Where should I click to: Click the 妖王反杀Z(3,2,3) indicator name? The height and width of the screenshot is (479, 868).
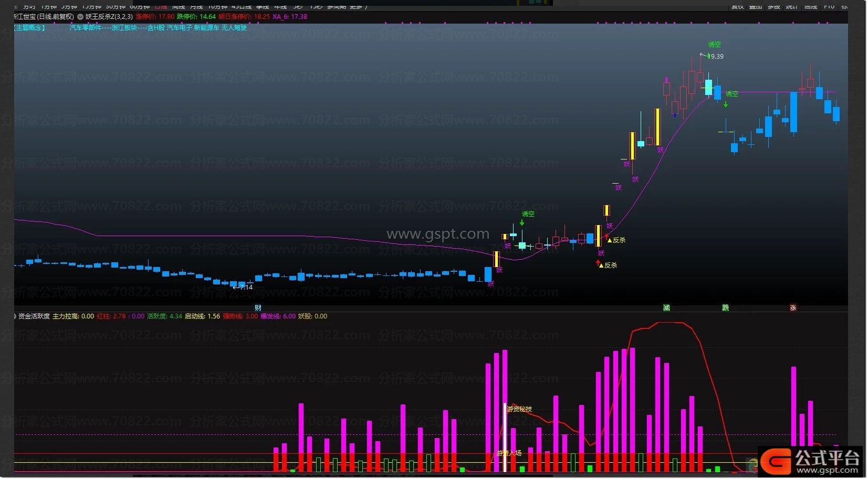(109, 17)
